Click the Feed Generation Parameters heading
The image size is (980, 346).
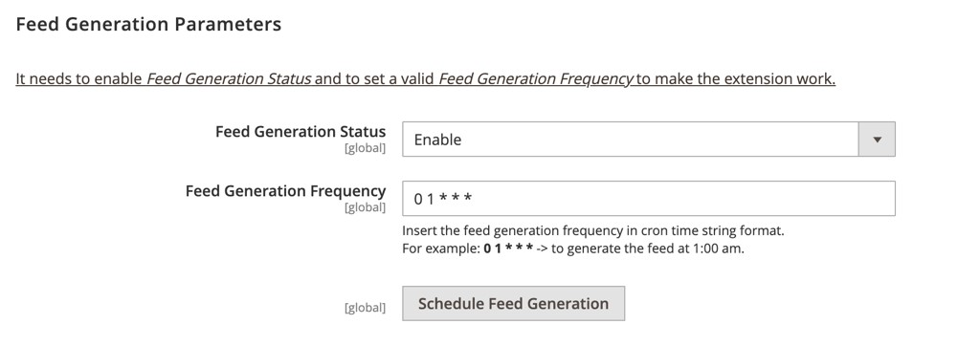coord(148,24)
